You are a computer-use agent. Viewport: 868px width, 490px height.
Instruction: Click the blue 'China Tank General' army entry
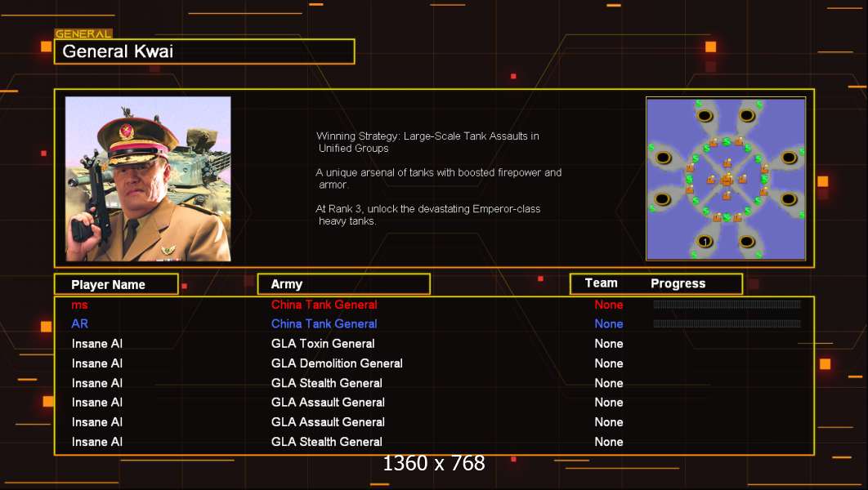324,324
